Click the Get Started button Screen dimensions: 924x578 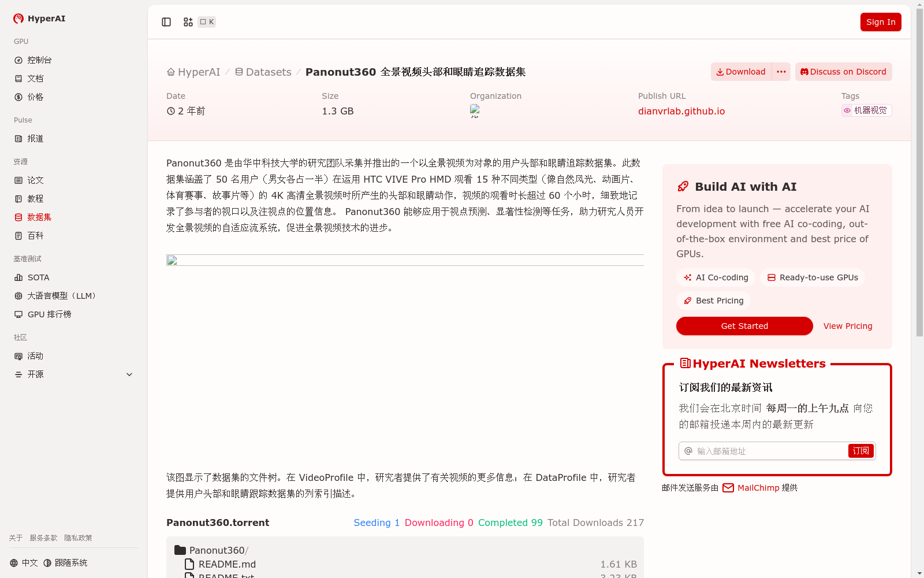[x=744, y=326]
